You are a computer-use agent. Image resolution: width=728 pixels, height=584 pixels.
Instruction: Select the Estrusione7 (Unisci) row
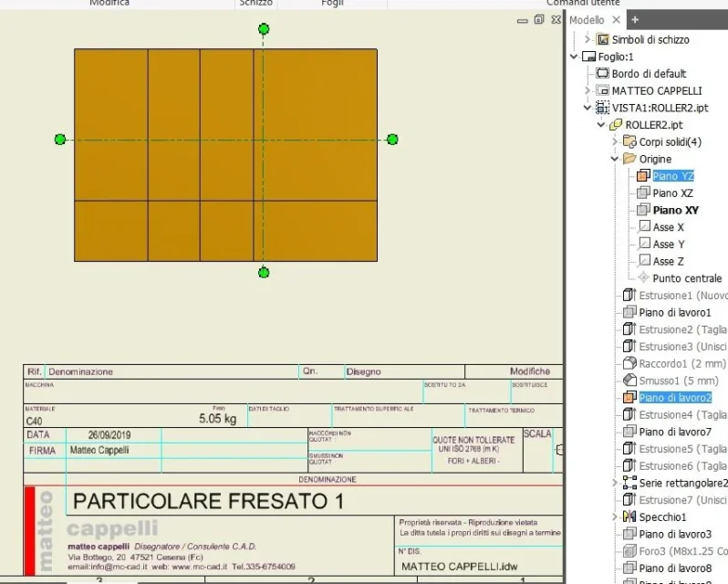click(x=675, y=499)
